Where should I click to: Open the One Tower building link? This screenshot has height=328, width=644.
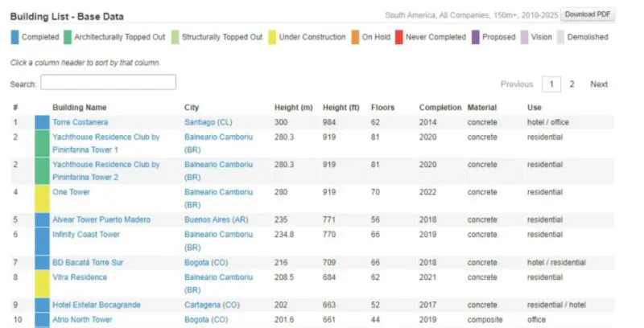pyautogui.click(x=71, y=192)
